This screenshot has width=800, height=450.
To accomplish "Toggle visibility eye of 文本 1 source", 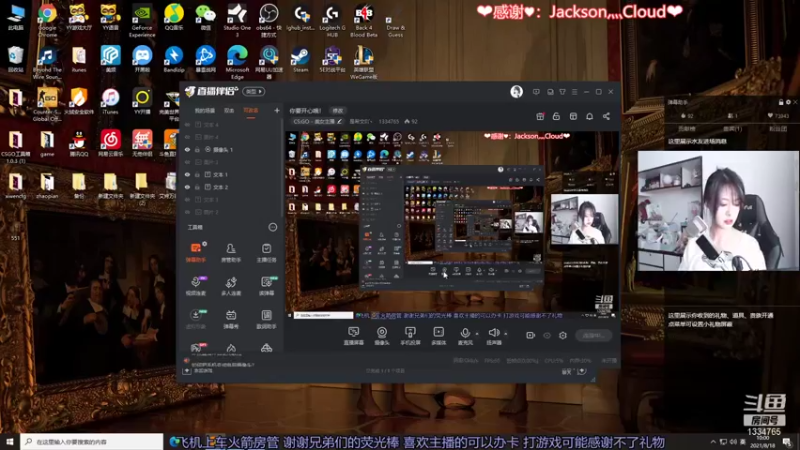I will pos(187,174).
